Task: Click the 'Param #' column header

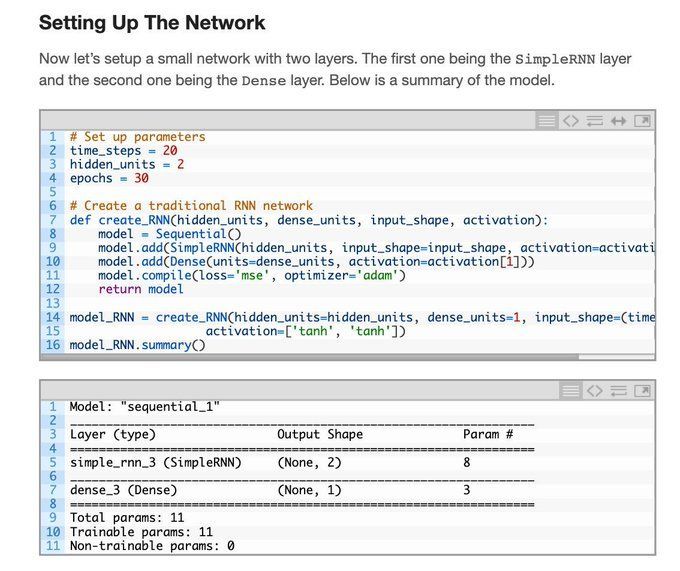Action: (488, 434)
